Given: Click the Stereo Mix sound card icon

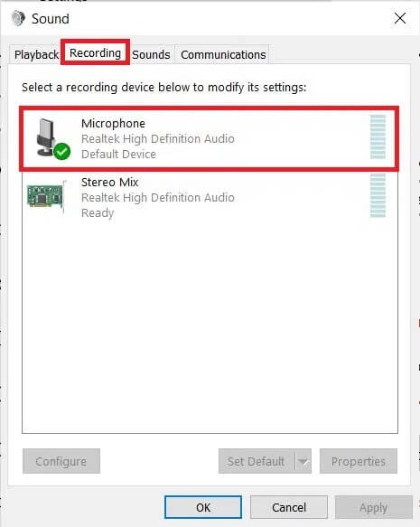Looking at the screenshot, I should (x=47, y=197).
